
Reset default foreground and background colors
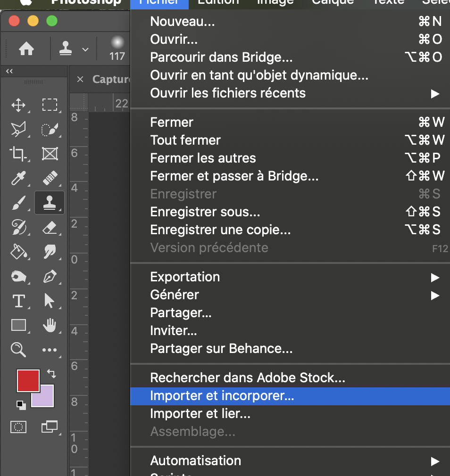21,405
